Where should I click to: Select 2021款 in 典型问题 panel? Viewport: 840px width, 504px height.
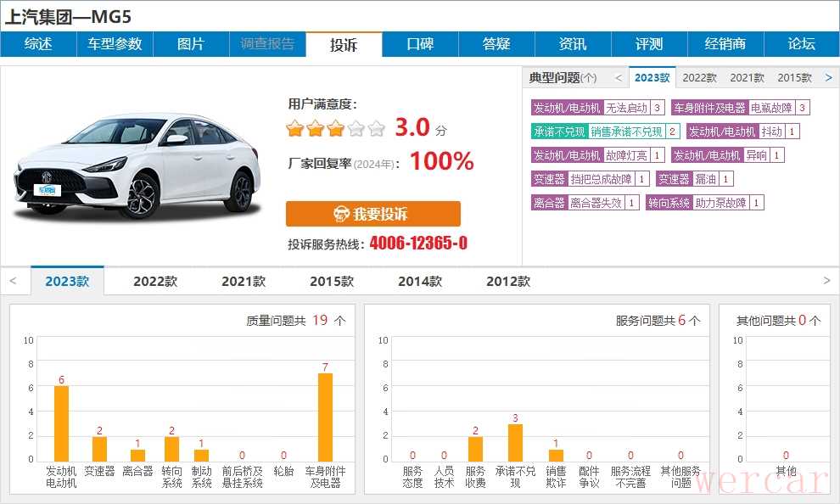pyautogui.click(x=747, y=78)
